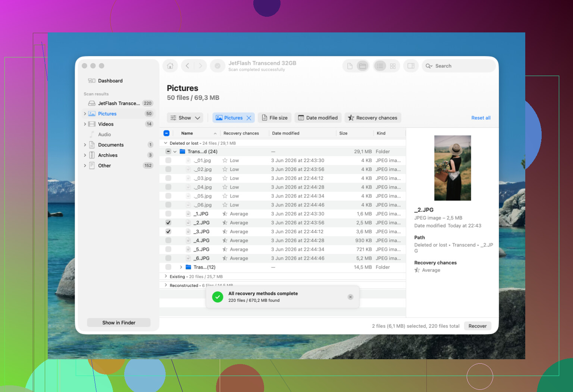Check the Tras...(12) folder checkbox
This screenshot has width=573, height=392.
168,267
